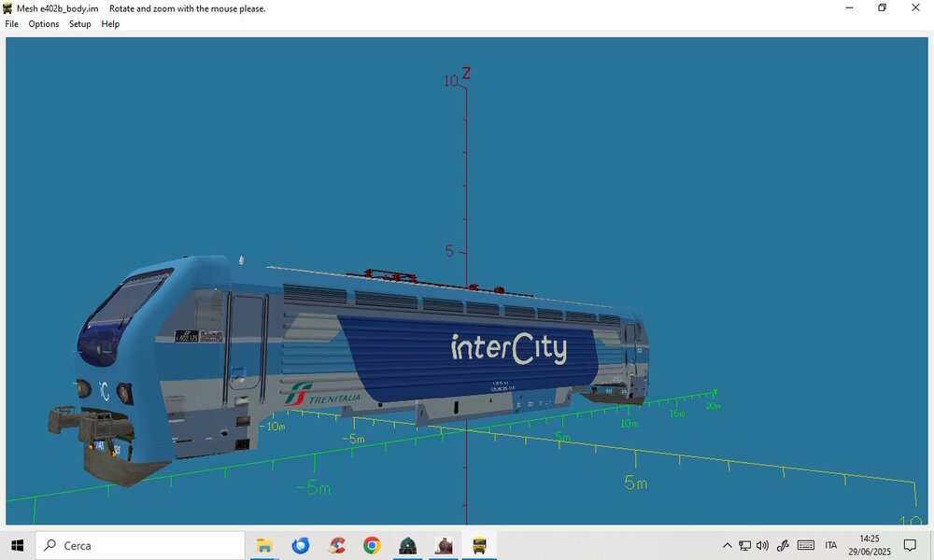Open the Windows Ink pen workspace icon
The image size is (934, 560).
coord(783,545)
